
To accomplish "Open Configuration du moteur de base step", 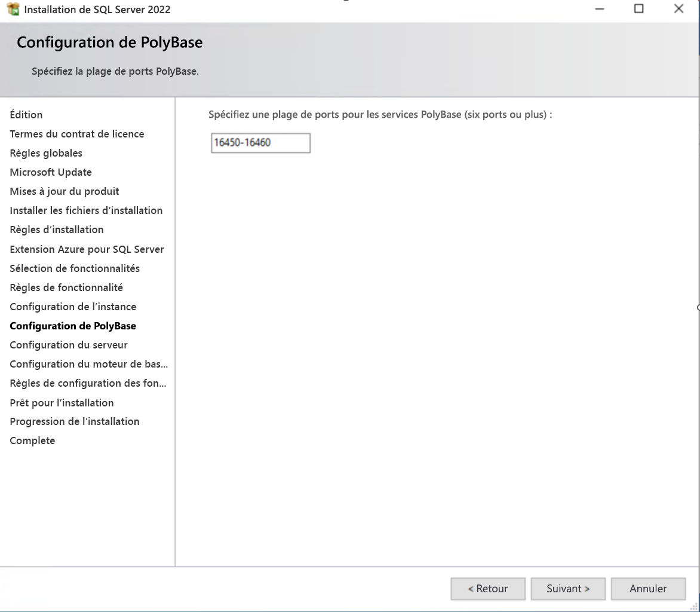I will point(88,364).
